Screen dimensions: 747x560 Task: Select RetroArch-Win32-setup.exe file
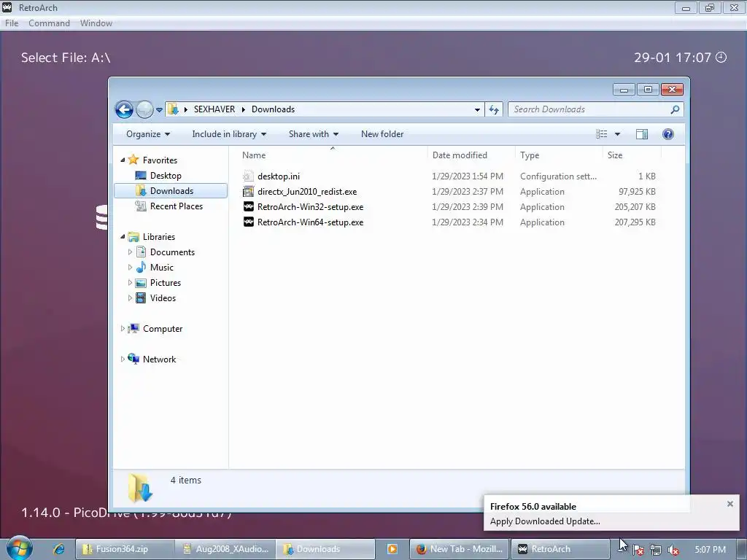pyautogui.click(x=310, y=207)
